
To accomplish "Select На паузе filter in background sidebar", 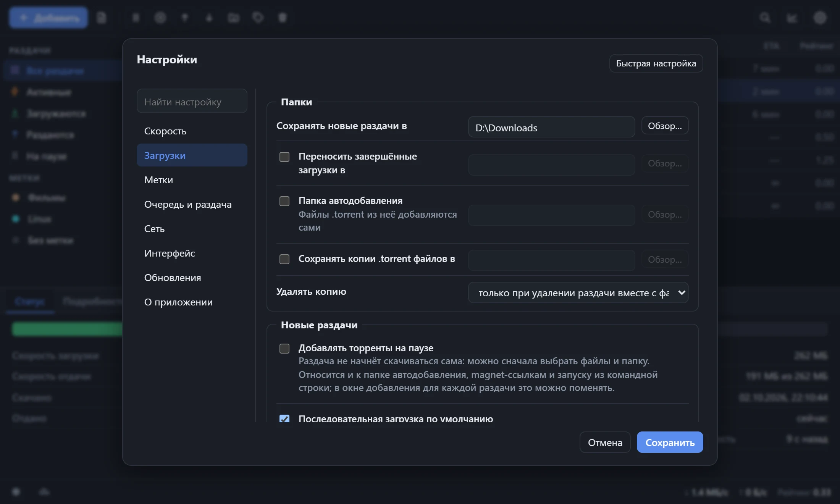I will pos(63,156).
